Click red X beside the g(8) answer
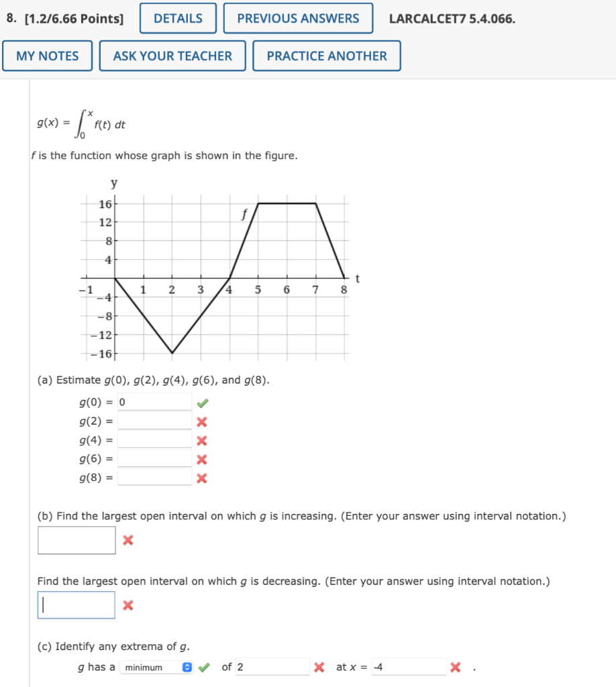The height and width of the screenshot is (687, 616). [201, 477]
